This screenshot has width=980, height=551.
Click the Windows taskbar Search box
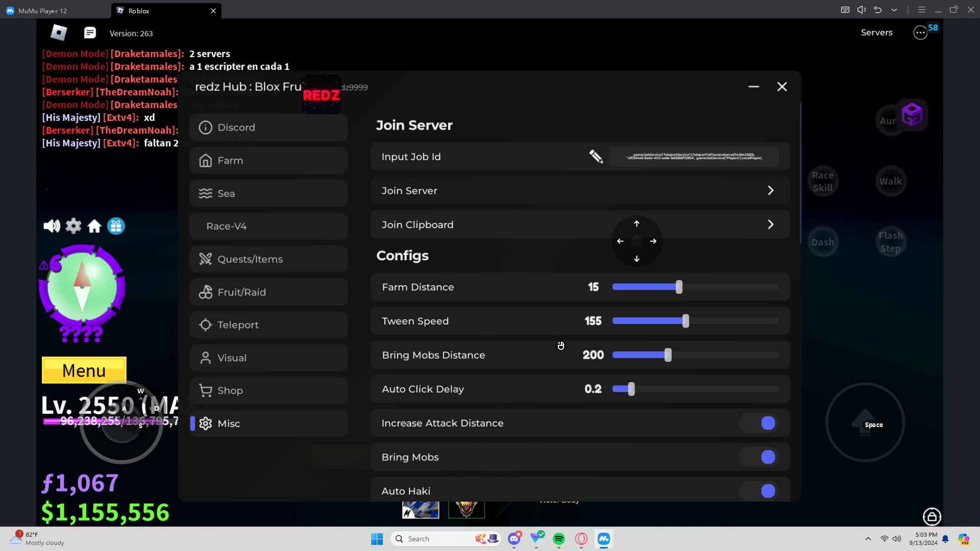pyautogui.click(x=445, y=539)
